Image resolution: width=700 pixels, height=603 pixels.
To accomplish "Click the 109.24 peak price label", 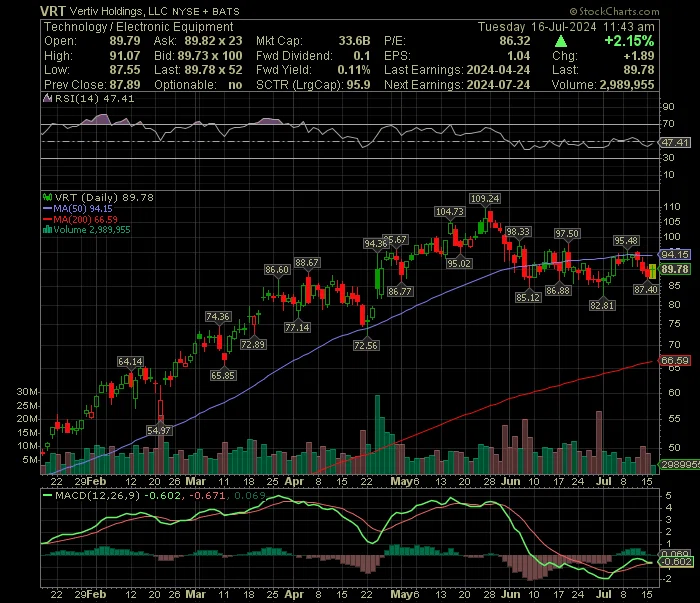I will coord(485,199).
